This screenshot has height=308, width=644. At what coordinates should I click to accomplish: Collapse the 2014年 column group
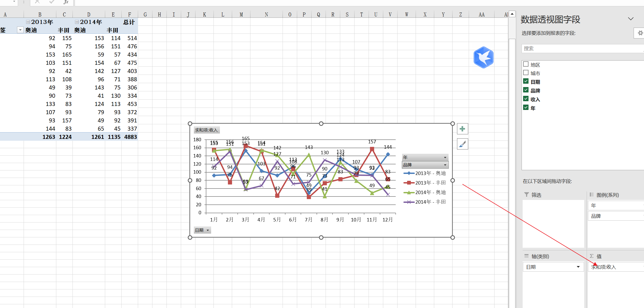click(x=77, y=22)
